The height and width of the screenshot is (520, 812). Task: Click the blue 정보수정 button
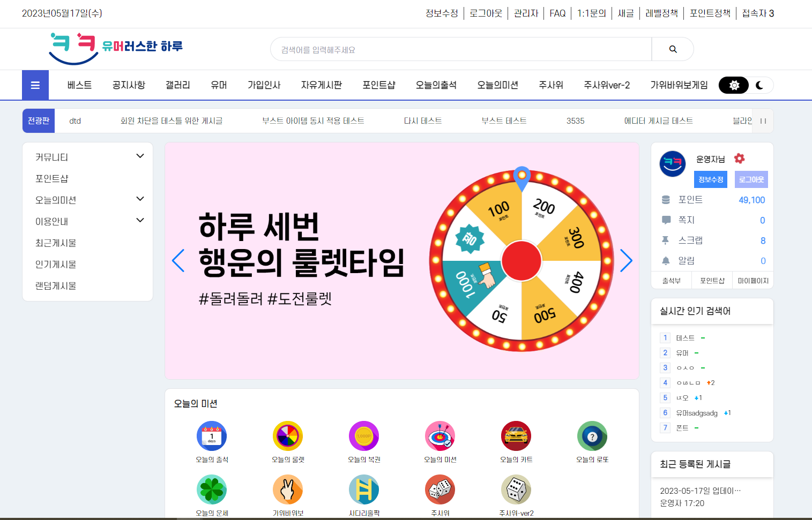711,179
